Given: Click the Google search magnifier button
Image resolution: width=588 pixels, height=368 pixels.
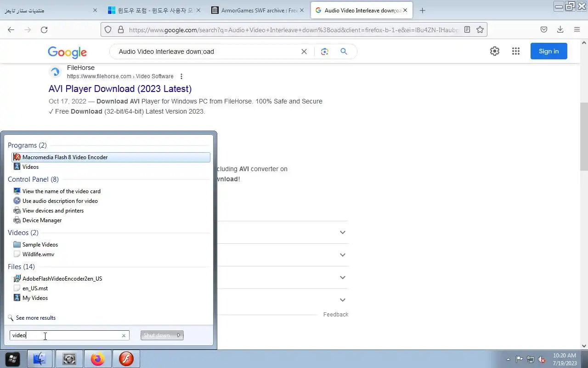Looking at the screenshot, I should click(x=344, y=52).
